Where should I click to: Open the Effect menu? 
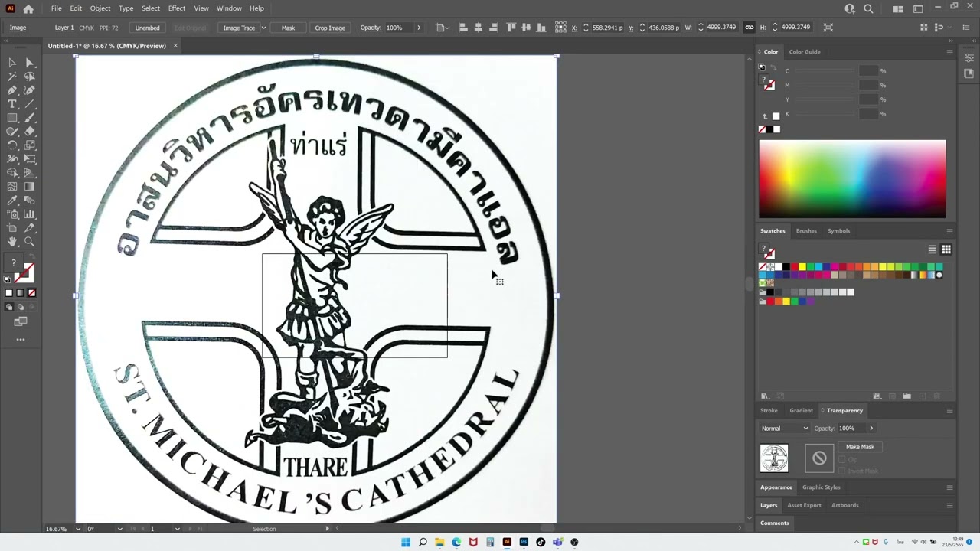(177, 8)
